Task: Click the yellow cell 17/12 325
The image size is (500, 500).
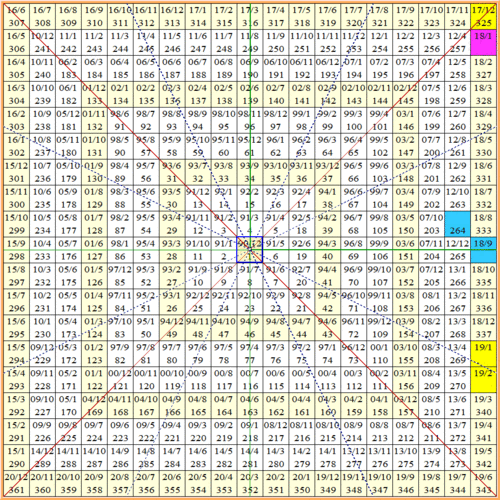Action: pos(483,16)
